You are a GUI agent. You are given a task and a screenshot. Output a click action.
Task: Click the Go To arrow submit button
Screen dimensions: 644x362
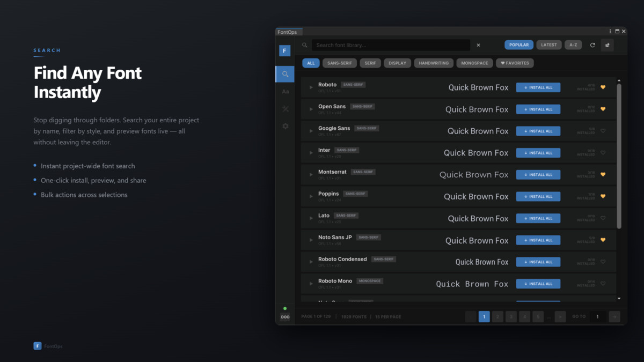(615, 317)
